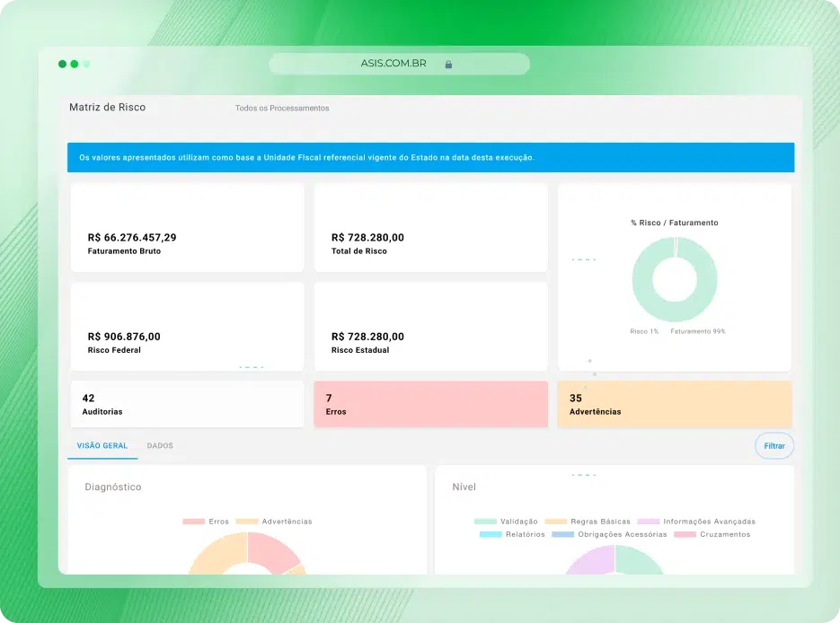Viewport: 840px width, 623px height.
Task: Toggle Relatórios legend item
Action: point(512,534)
